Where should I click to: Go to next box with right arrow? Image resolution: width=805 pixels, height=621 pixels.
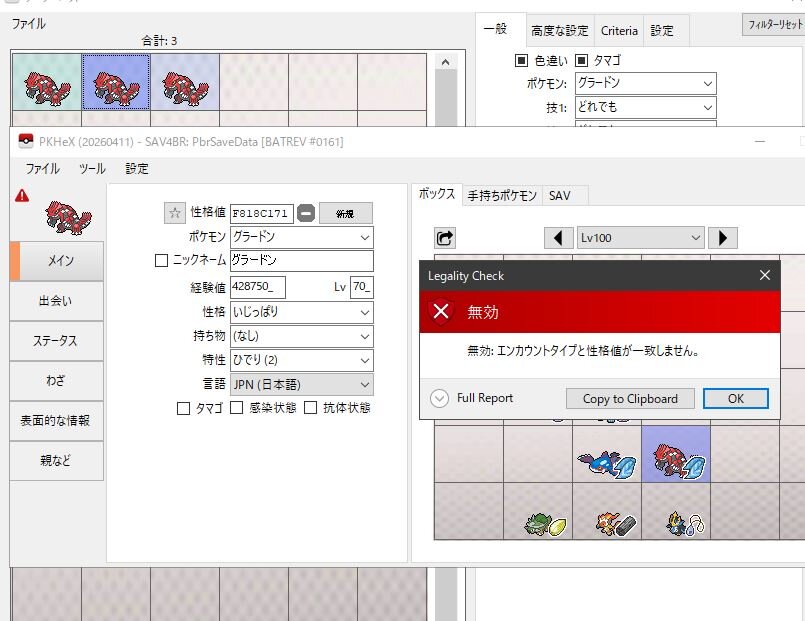(723, 238)
